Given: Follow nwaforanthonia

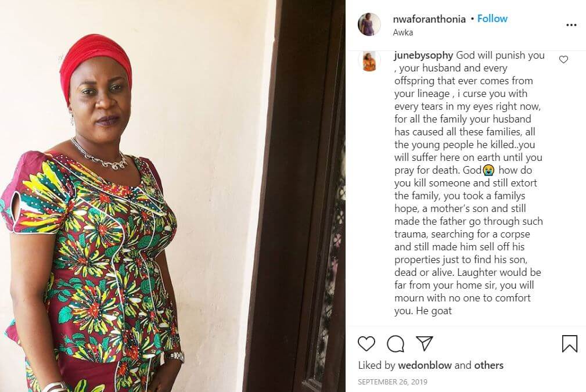Looking at the screenshot, I should [x=492, y=19].
